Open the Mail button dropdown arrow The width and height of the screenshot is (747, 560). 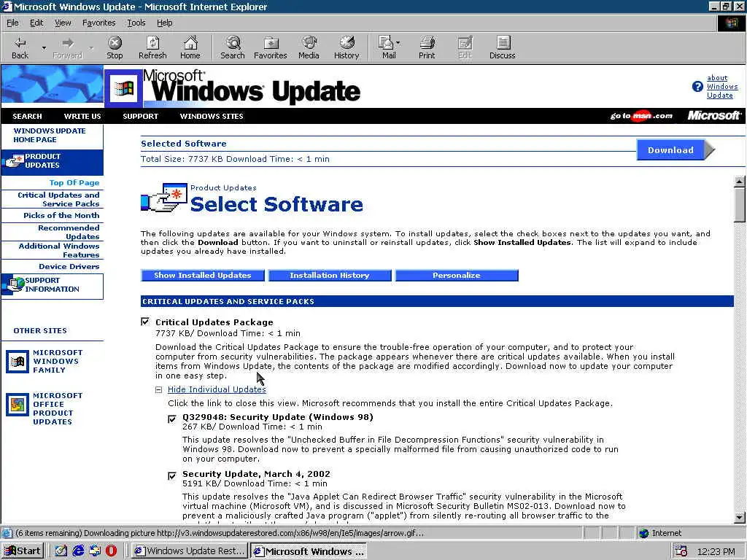coord(398,43)
